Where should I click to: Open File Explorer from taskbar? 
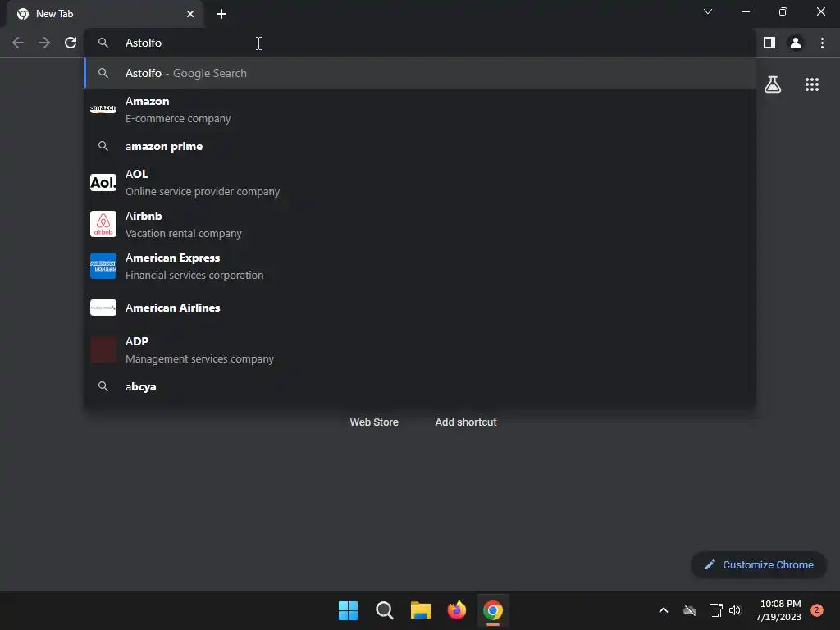(421, 610)
